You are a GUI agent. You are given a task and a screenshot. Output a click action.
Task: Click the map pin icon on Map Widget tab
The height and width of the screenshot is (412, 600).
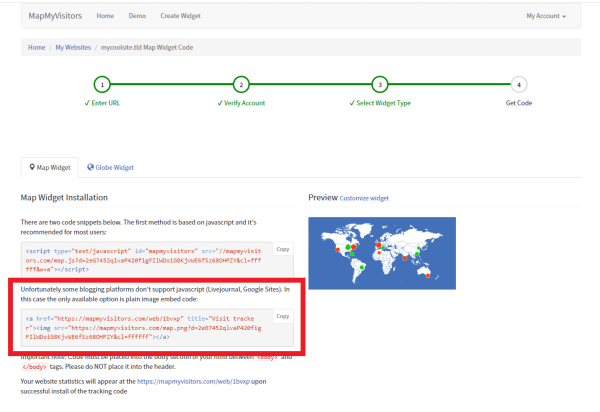[32, 167]
